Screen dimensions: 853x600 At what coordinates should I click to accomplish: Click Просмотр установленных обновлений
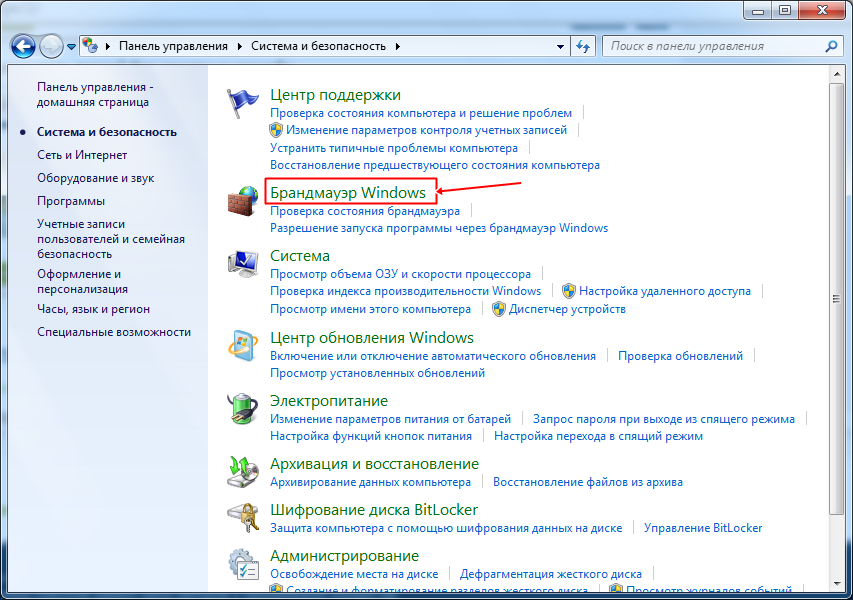click(378, 373)
